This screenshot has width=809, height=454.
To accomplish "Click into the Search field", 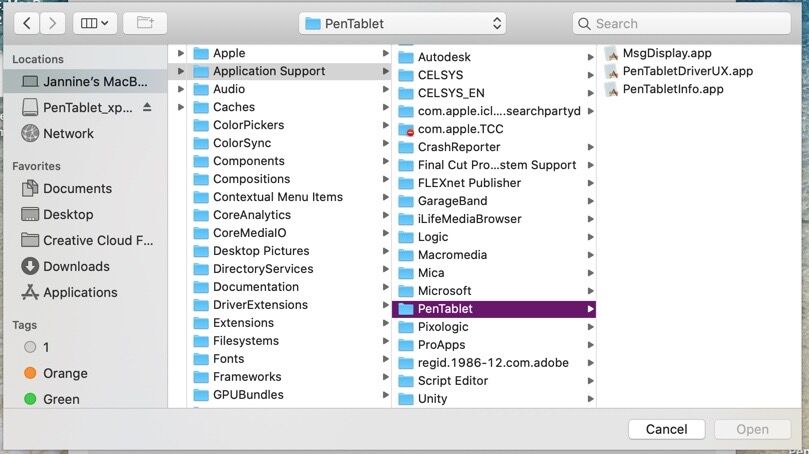I will pos(682,24).
